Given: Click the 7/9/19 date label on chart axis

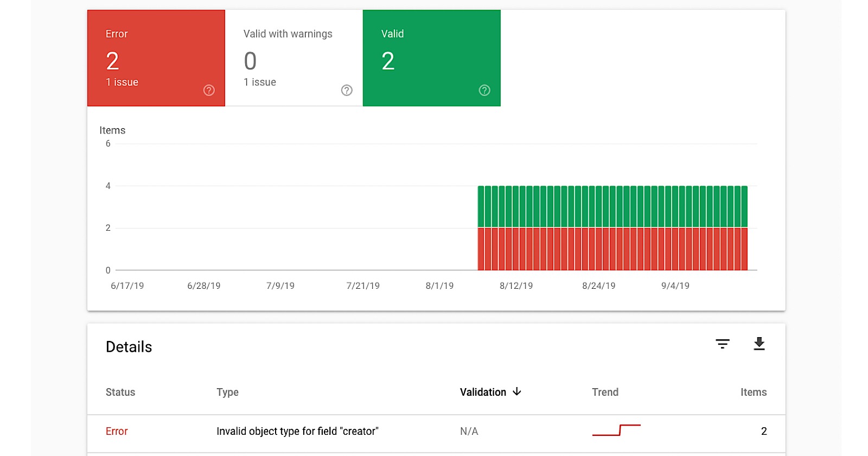Looking at the screenshot, I should (x=280, y=286).
